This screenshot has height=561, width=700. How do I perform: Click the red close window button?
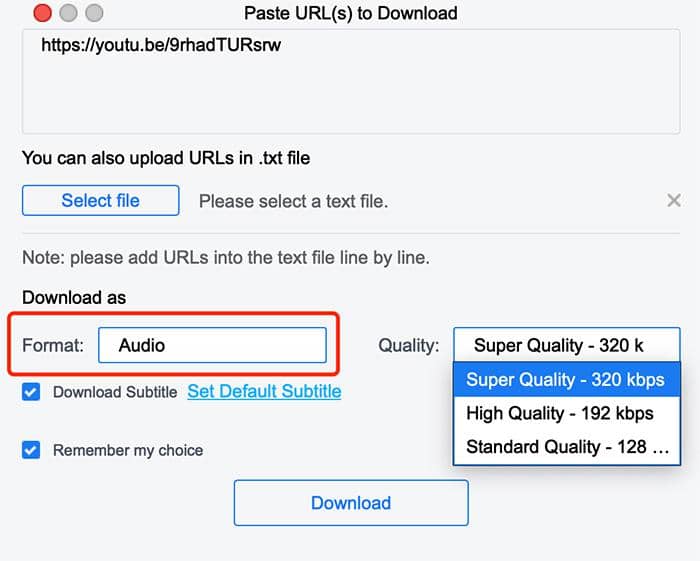(42, 13)
